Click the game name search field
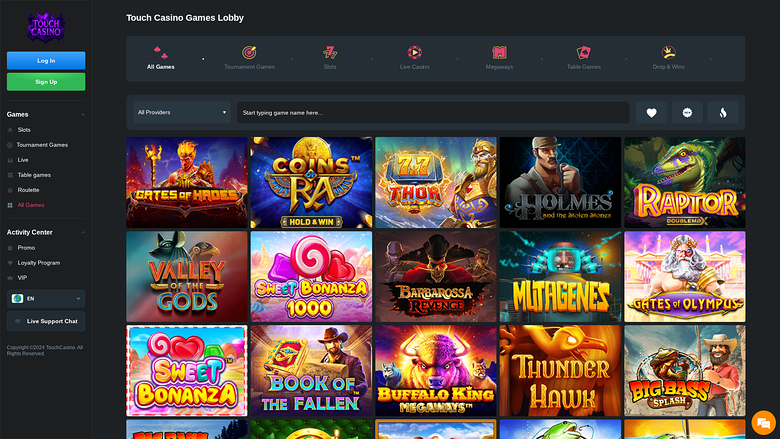Viewport: 780px width, 439px height. [433, 112]
